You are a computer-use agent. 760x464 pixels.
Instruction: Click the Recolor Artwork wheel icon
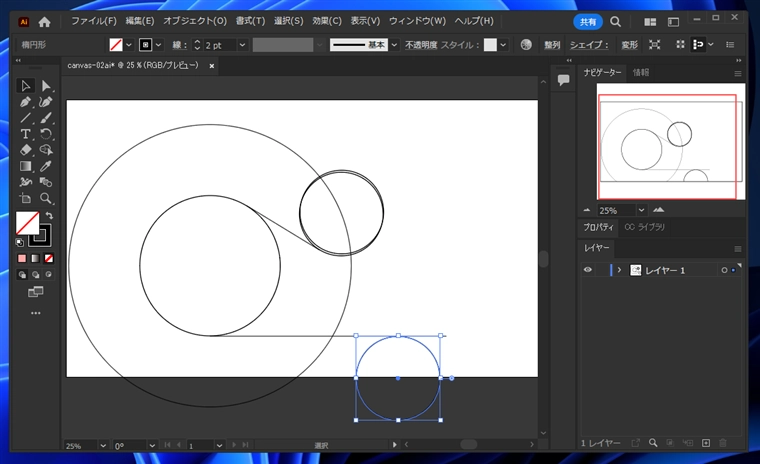526,45
